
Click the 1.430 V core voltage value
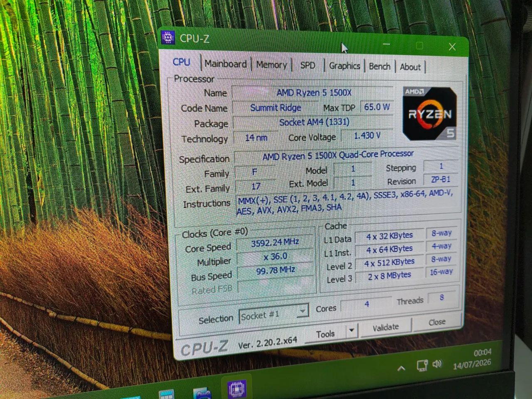(367, 135)
